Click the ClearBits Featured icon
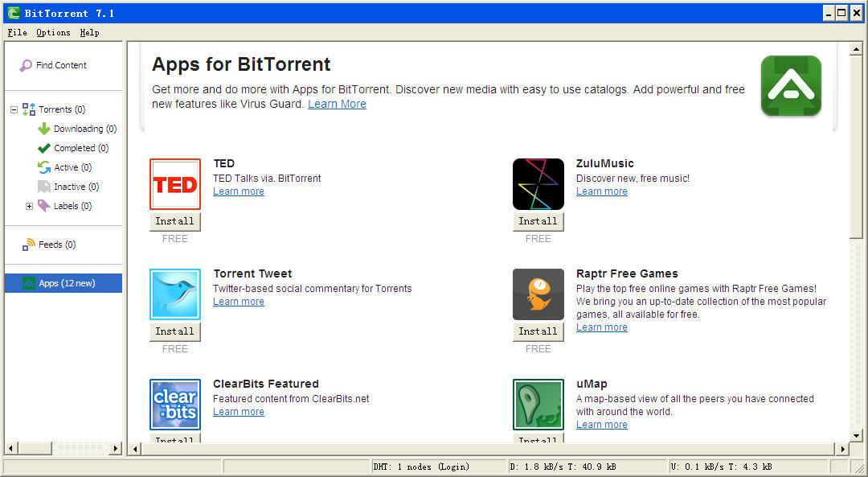The image size is (868, 477). (175, 405)
